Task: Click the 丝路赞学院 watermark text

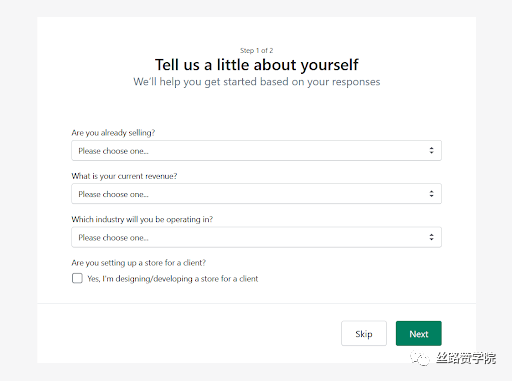Action: [466, 358]
